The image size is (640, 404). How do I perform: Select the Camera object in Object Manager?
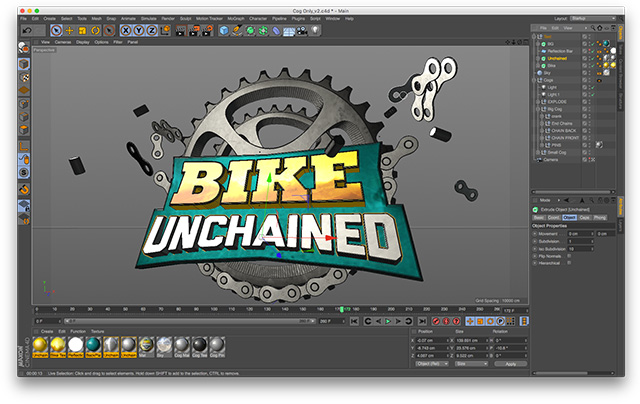point(552,159)
